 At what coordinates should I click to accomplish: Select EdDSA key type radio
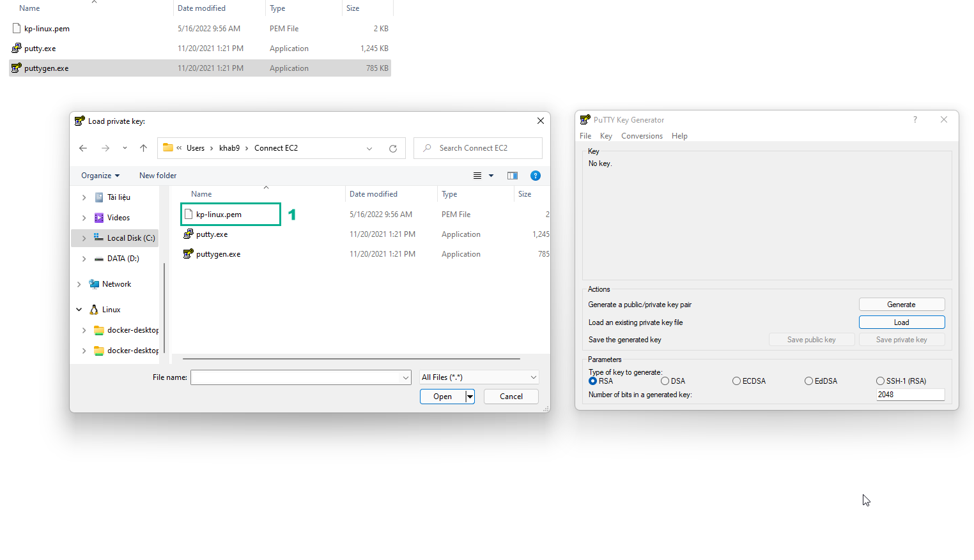click(x=808, y=381)
